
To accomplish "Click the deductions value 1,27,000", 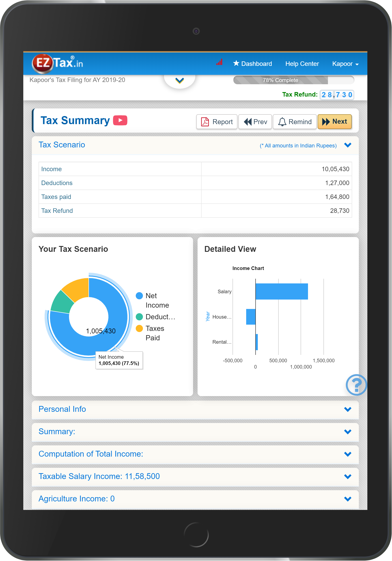I will tap(337, 183).
